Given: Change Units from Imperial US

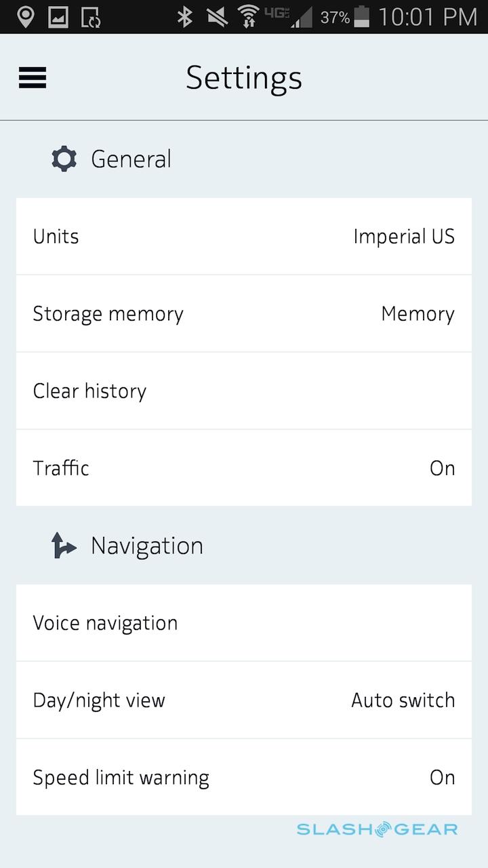Looking at the screenshot, I should (x=403, y=237).
